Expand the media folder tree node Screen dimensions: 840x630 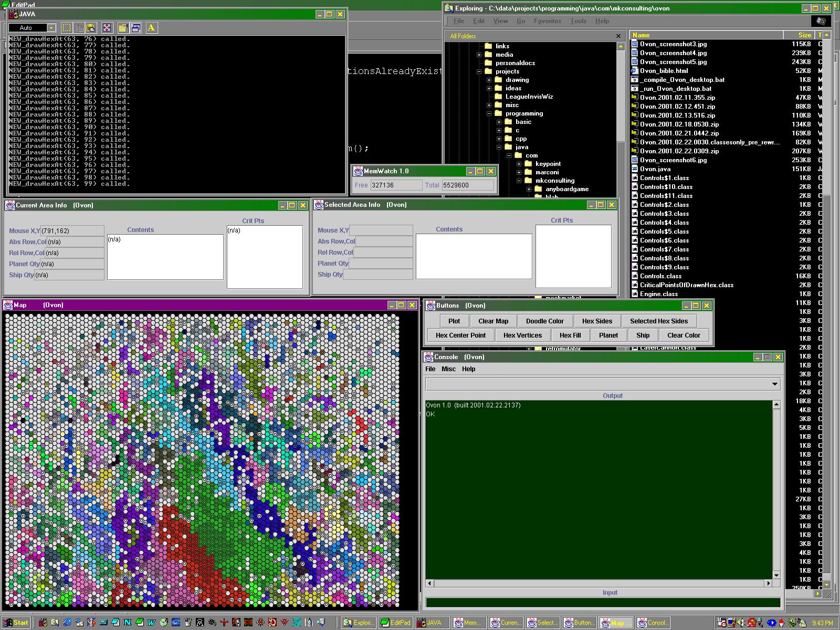[479, 55]
